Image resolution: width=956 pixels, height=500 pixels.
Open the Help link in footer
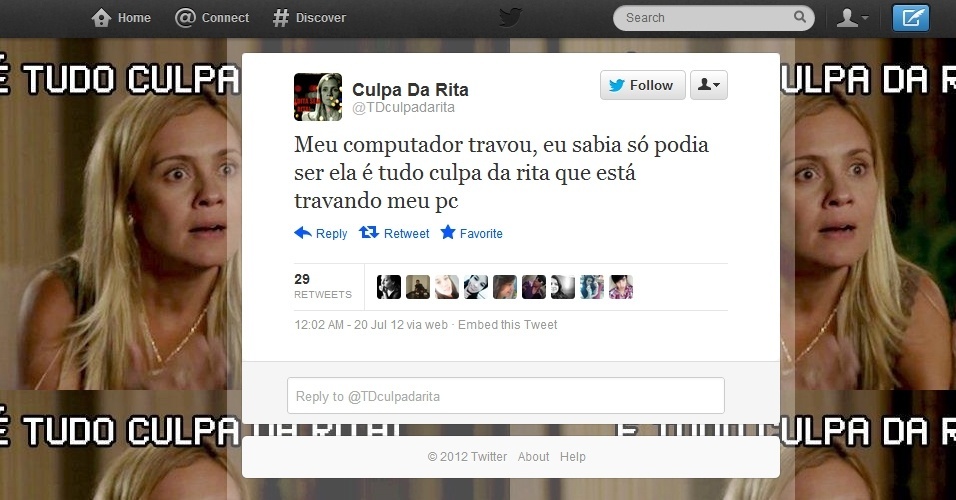pyautogui.click(x=573, y=457)
